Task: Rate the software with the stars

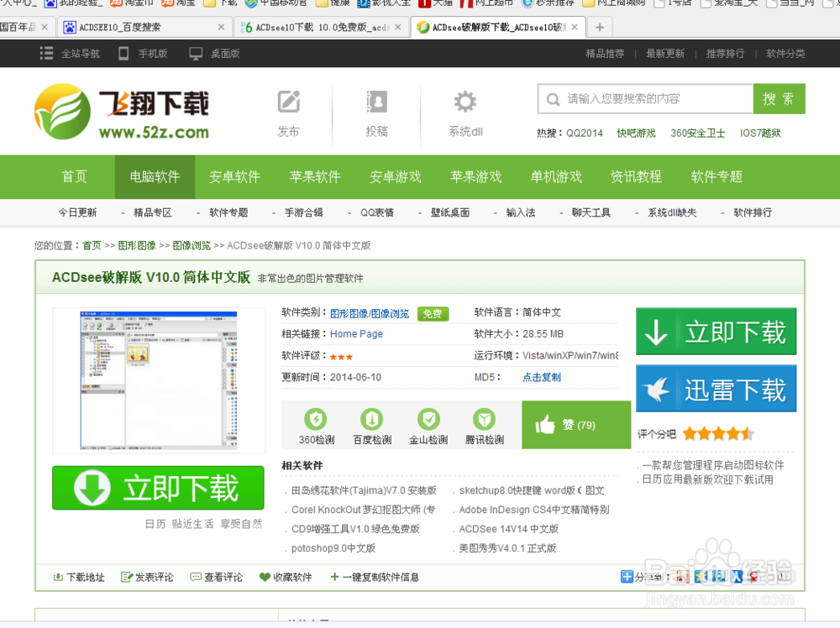Action: point(719,433)
